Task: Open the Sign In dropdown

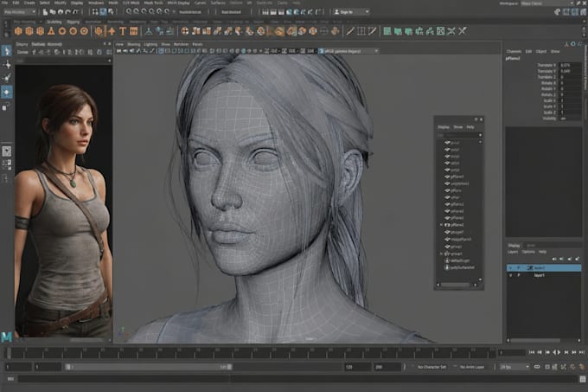Action: click(352, 12)
